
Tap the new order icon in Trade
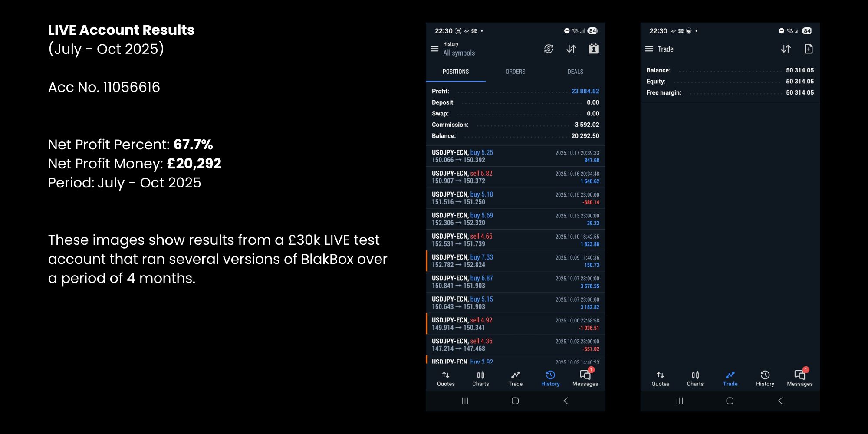click(x=809, y=49)
